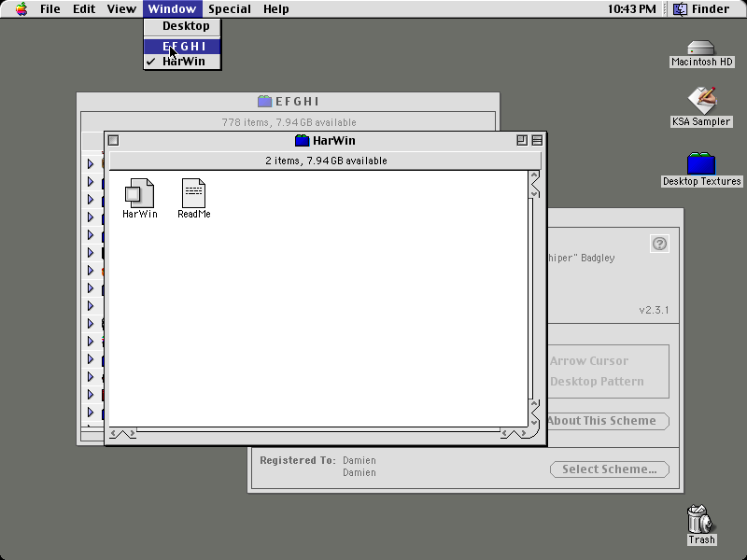Open the Edit menu
This screenshot has width=747, height=560.
[84, 9]
